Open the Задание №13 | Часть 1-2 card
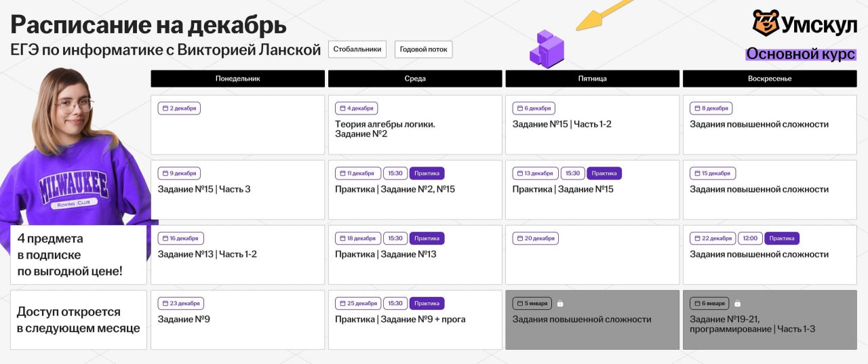 (x=237, y=255)
